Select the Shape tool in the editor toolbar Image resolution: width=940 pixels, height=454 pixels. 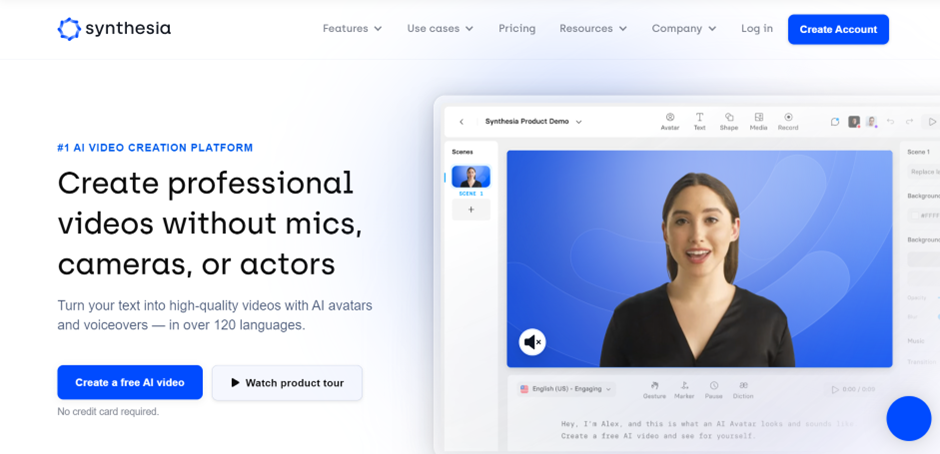729,121
